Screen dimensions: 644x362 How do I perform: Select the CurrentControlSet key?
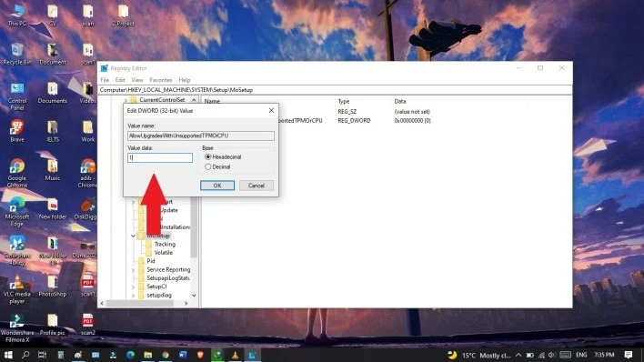tap(162, 100)
